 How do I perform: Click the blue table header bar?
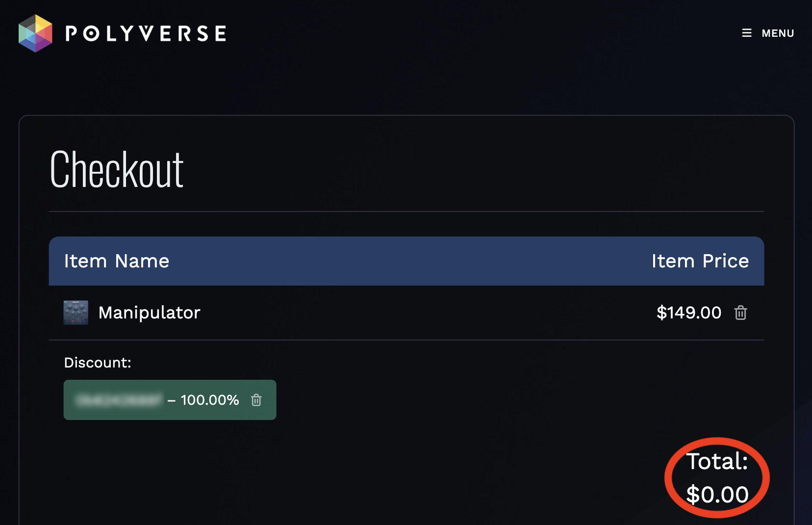pyautogui.click(x=406, y=261)
